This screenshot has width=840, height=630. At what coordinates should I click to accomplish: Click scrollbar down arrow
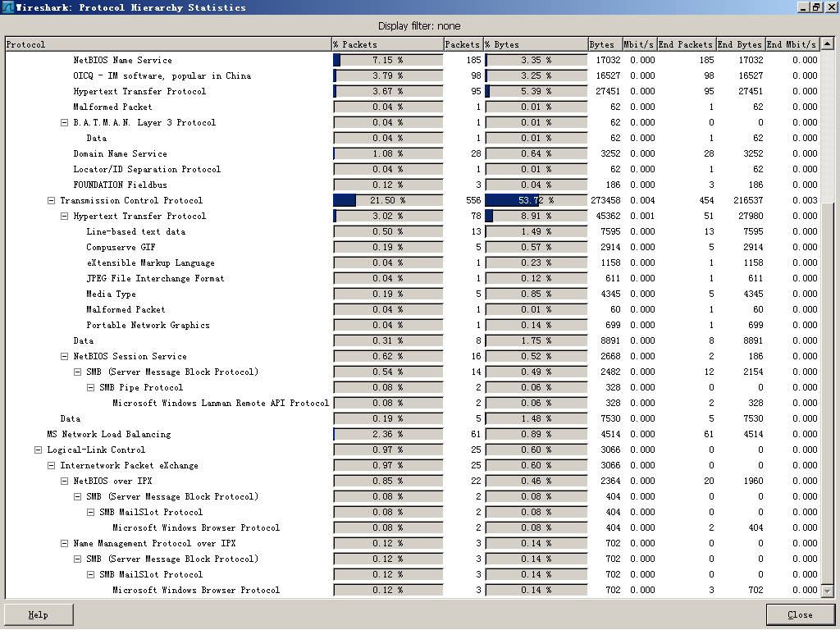(x=828, y=591)
